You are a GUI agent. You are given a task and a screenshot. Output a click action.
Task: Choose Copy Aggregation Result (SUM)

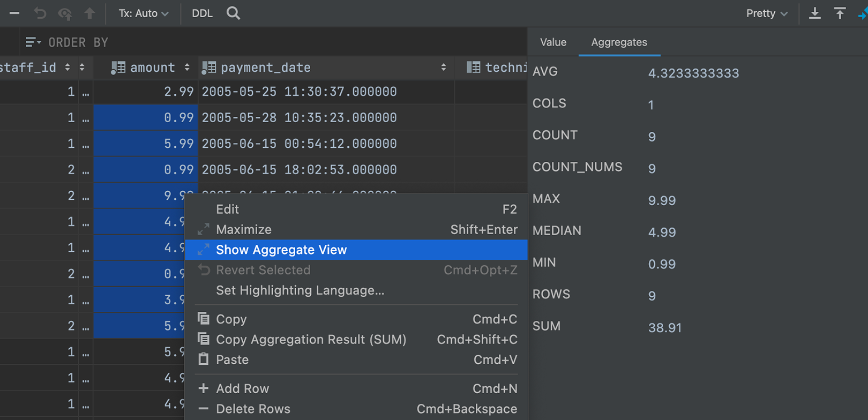click(x=311, y=340)
